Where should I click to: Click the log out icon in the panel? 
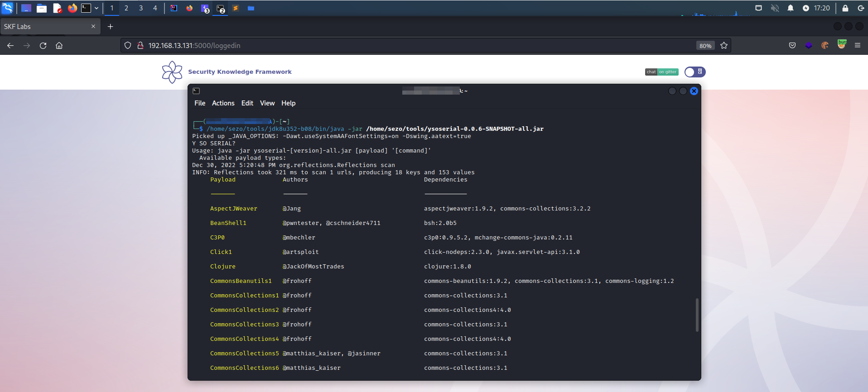[x=861, y=8]
